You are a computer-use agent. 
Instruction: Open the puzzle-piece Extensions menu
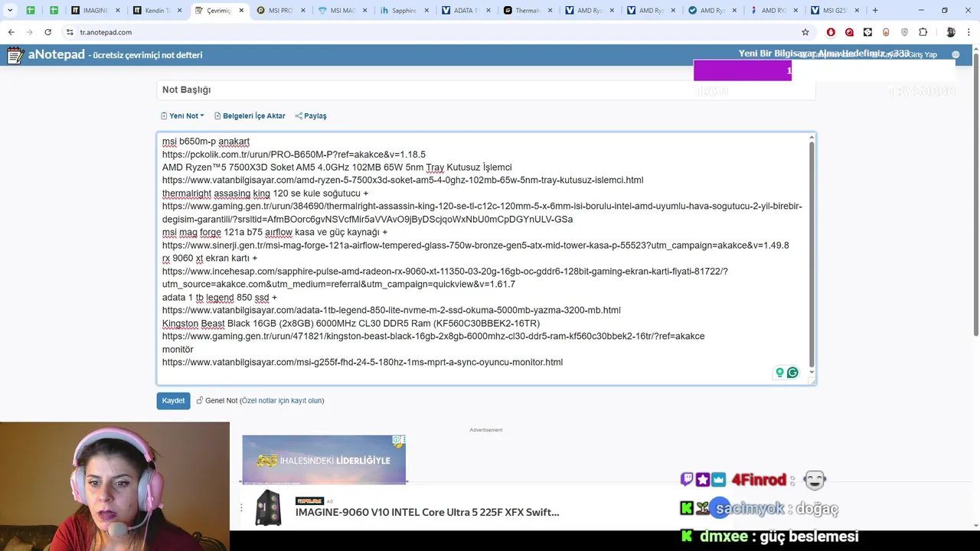click(x=923, y=32)
